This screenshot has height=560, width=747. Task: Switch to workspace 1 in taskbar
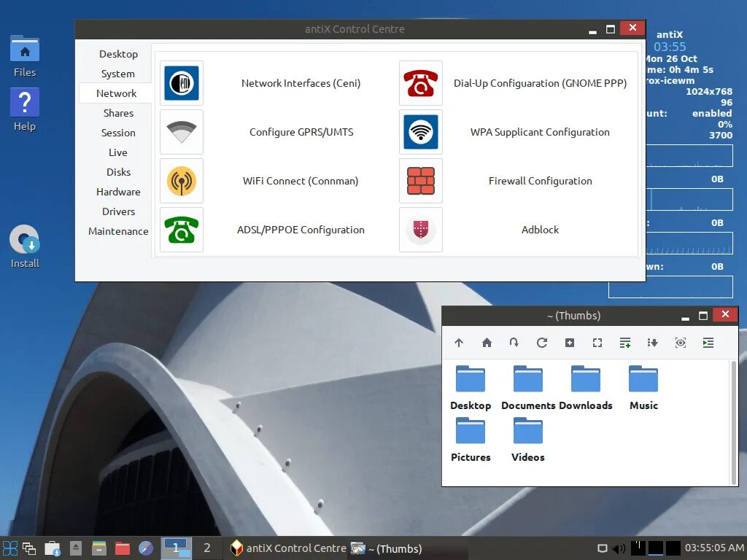(x=176, y=548)
